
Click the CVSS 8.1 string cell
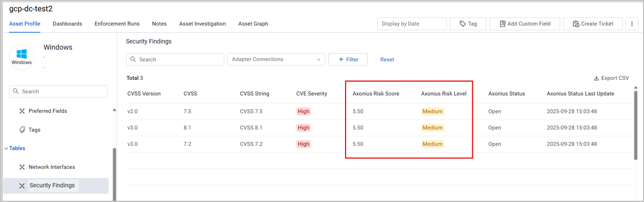pos(251,128)
